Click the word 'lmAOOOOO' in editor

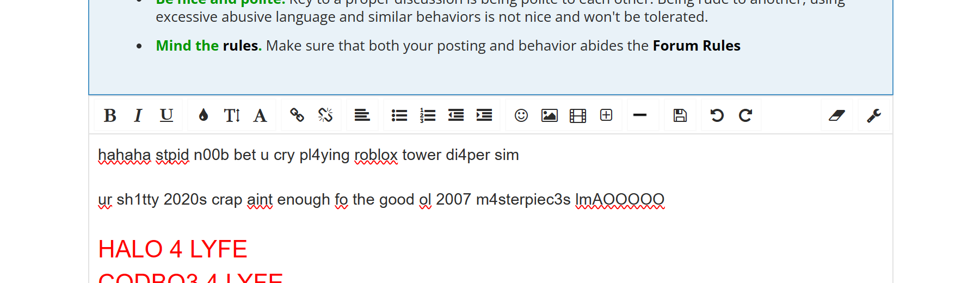point(620,200)
